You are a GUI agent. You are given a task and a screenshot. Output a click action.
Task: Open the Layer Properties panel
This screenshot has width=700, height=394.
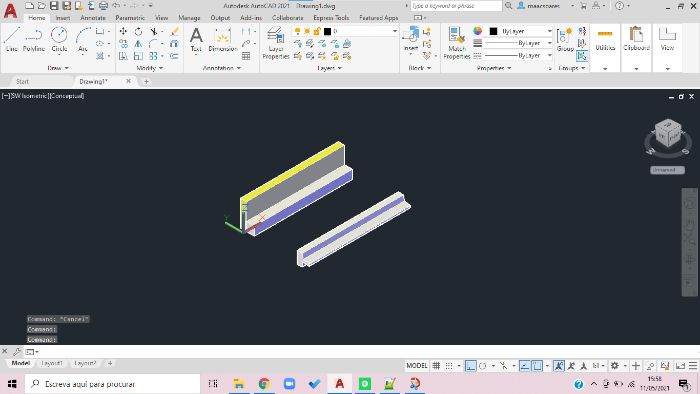point(275,43)
